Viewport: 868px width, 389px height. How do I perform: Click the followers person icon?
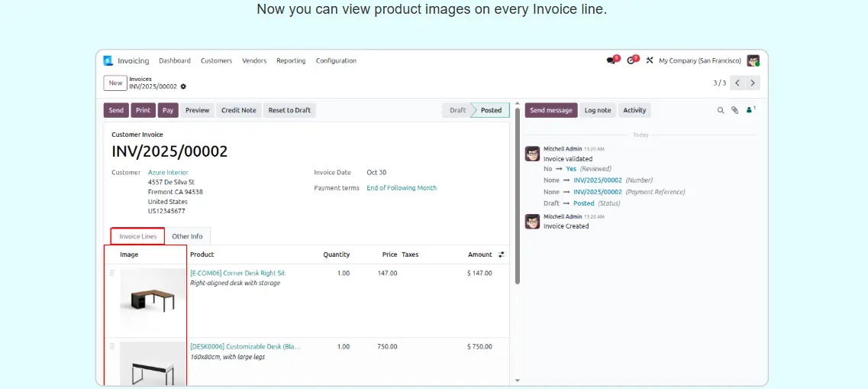[x=750, y=110]
